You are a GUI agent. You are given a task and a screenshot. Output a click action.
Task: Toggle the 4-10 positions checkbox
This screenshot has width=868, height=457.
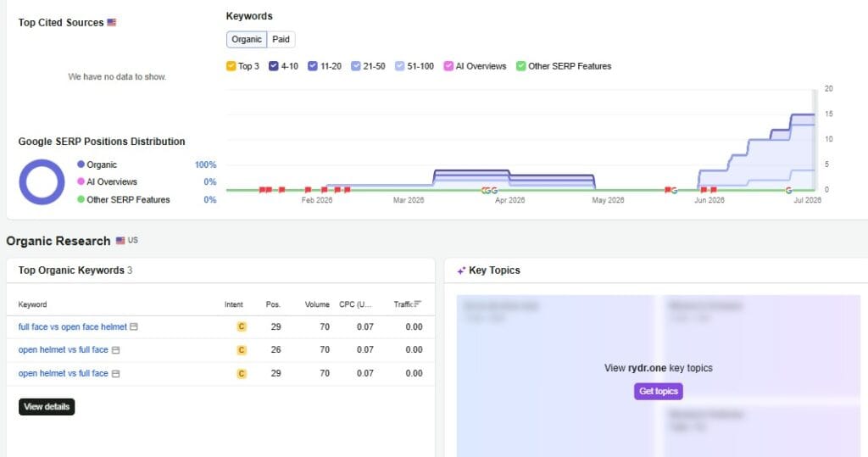coord(274,66)
